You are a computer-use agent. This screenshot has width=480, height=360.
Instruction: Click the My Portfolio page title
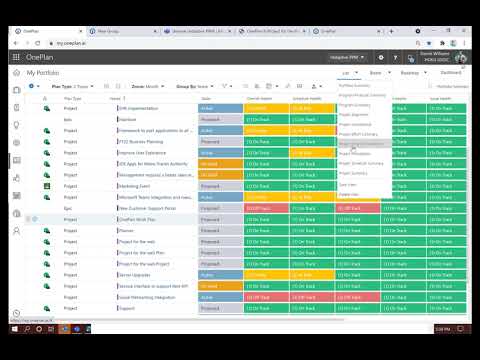tap(43, 73)
